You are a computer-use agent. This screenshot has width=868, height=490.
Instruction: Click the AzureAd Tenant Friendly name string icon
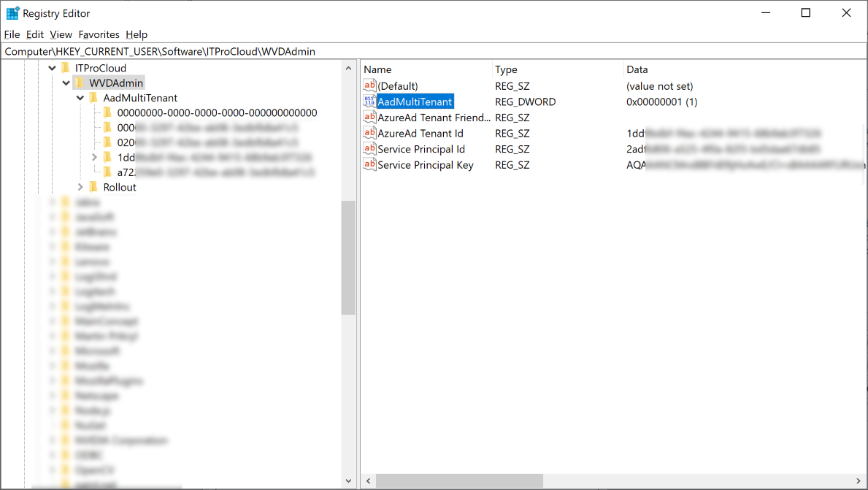(370, 117)
